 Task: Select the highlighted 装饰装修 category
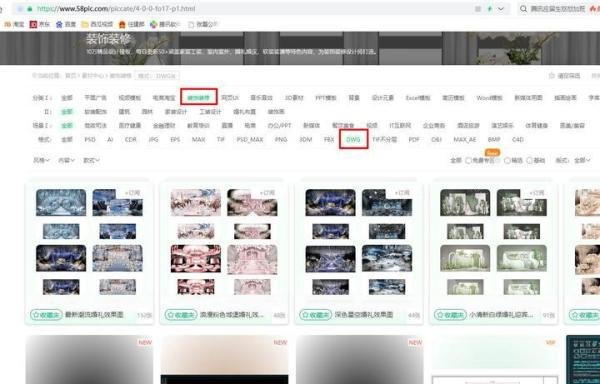199,98
